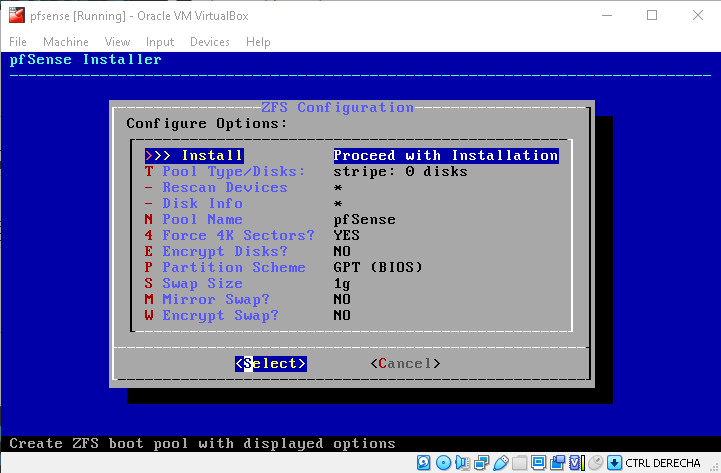This screenshot has width=721, height=473.
Task: Toggle the Force 4K Sectors option
Action: click(238, 235)
